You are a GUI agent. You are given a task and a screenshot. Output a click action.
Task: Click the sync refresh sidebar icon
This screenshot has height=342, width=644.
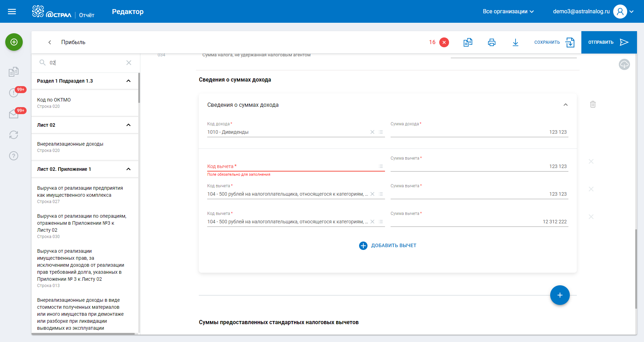pos(14,135)
